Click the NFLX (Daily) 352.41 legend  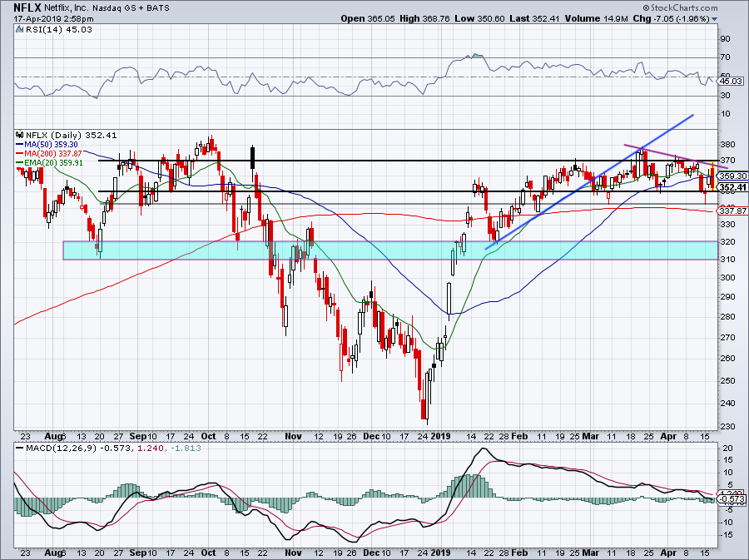click(72, 135)
